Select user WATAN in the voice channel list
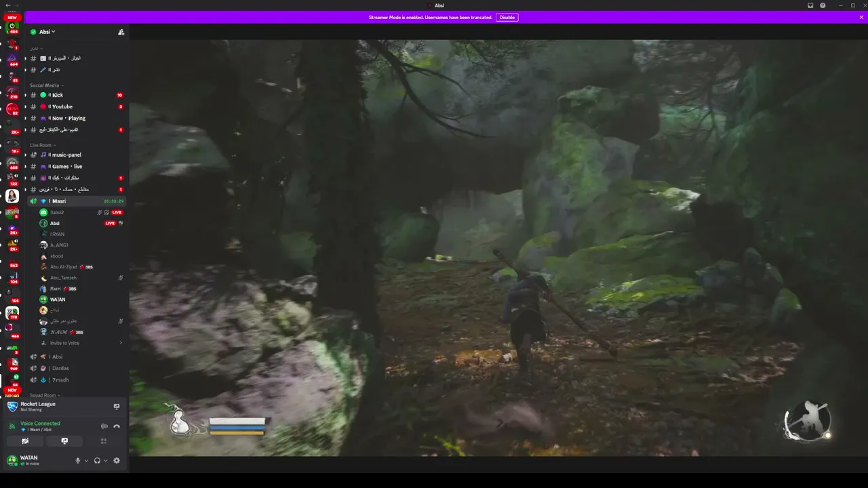The height and width of the screenshot is (488, 868). point(81,300)
